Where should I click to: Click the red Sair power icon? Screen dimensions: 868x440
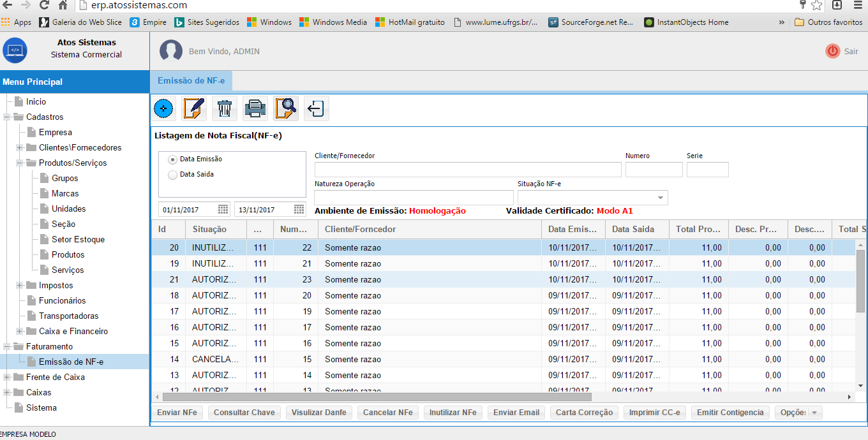[x=833, y=51]
